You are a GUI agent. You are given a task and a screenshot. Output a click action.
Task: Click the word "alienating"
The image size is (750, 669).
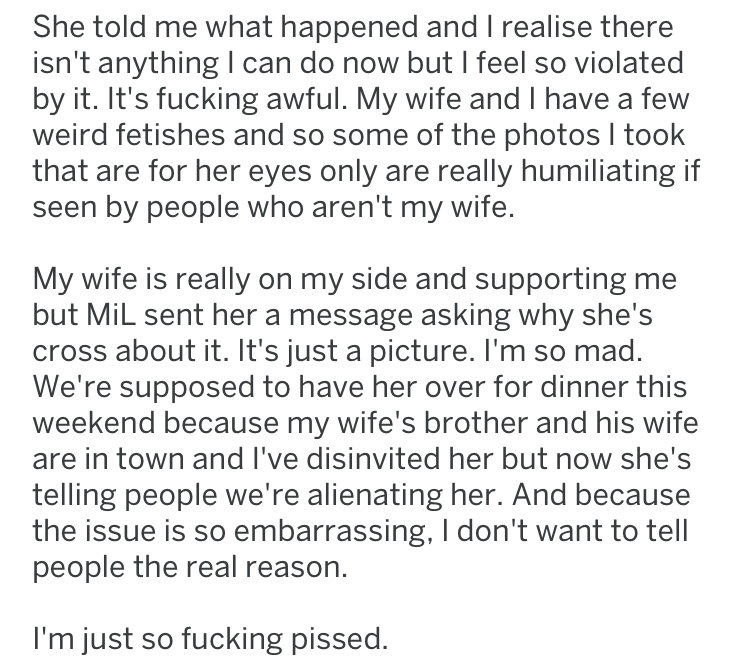(x=375, y=495)
